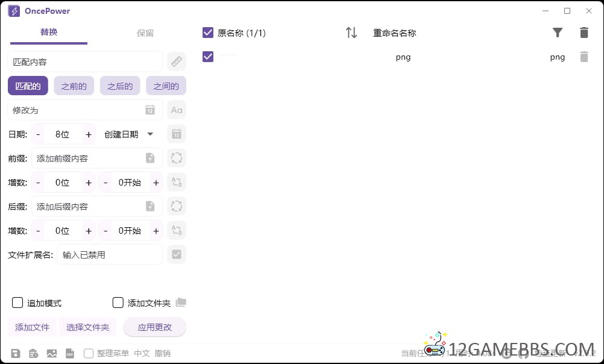Viewport: 604px width, 364px height.
Task: Clear the file list via header trash icon
Action: [x=584, y=33]
